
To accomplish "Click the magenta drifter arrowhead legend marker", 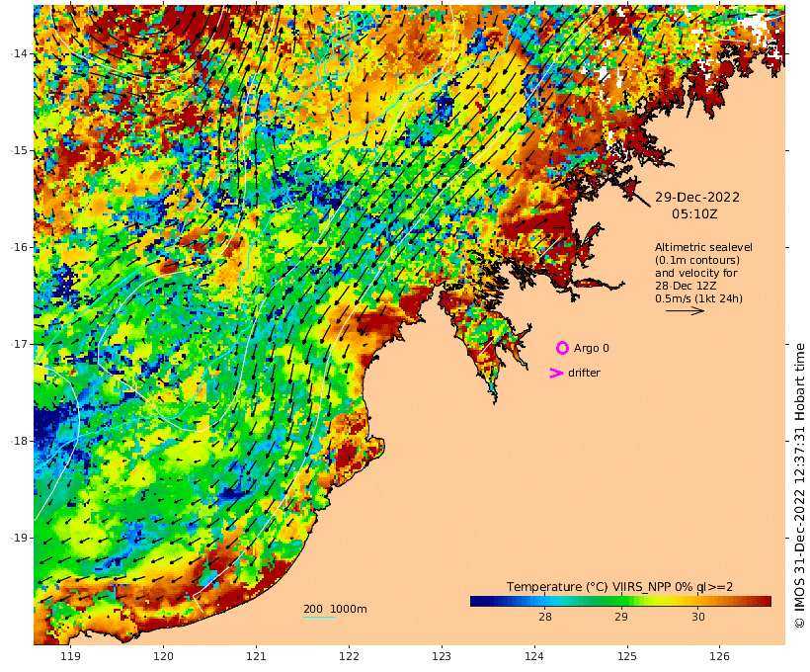I will (x=556, y=373).
